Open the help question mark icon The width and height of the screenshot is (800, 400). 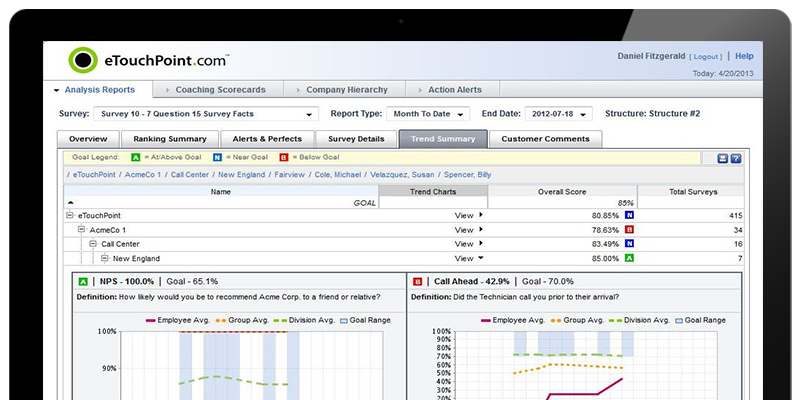coord(736,159)
